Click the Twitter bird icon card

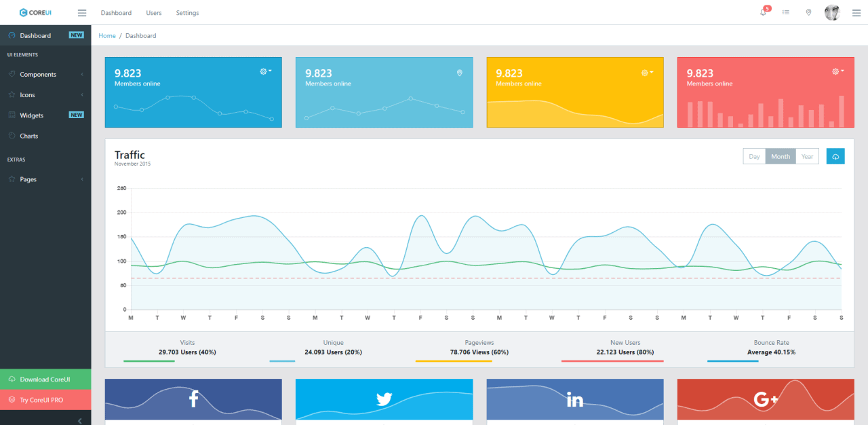384,399
